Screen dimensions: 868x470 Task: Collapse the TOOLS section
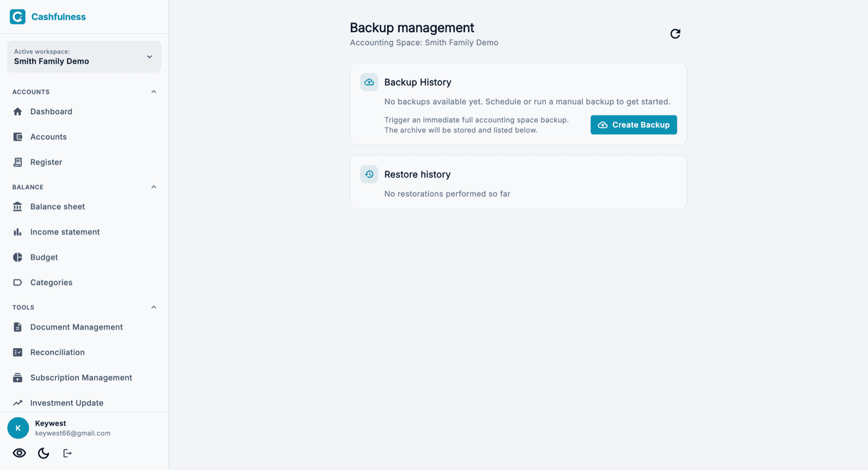coord(154,308)
